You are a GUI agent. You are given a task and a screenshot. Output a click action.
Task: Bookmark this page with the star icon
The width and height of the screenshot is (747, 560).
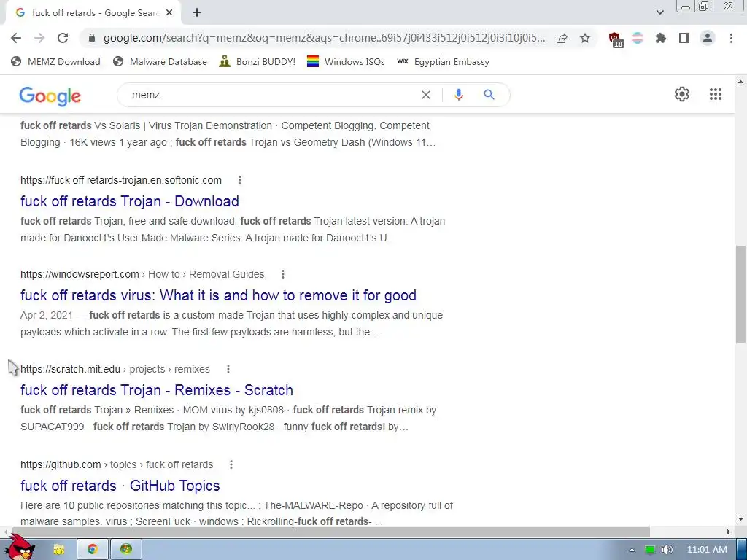pos(585,38)
